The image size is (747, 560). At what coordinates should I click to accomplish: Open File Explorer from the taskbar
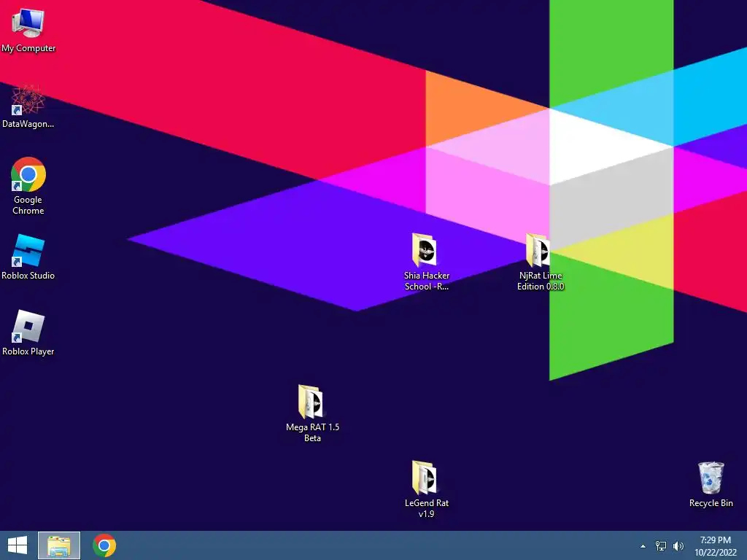tap(59, 545)
